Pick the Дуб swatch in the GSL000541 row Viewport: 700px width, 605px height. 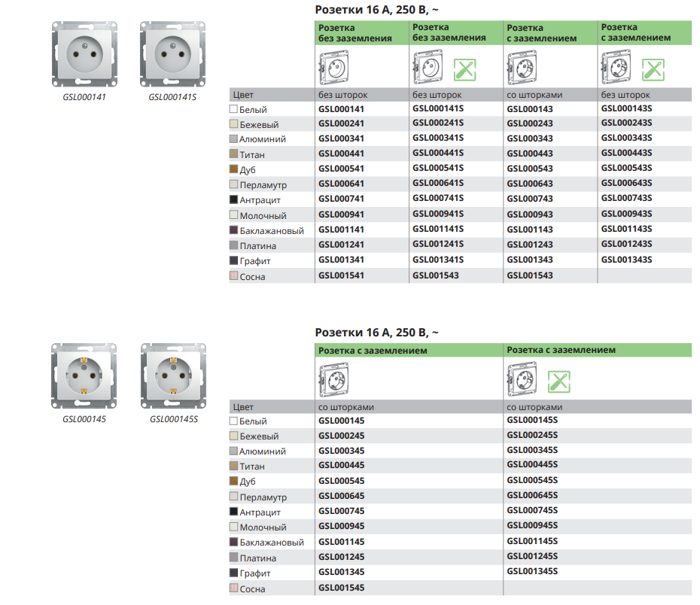[x=233, y=169]
